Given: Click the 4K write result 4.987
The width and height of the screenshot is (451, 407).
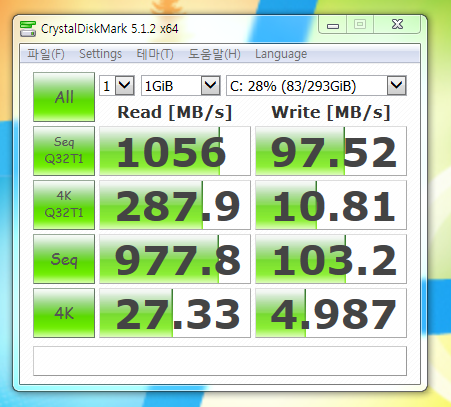Looking at the screenshot, I should pos(331,313).
